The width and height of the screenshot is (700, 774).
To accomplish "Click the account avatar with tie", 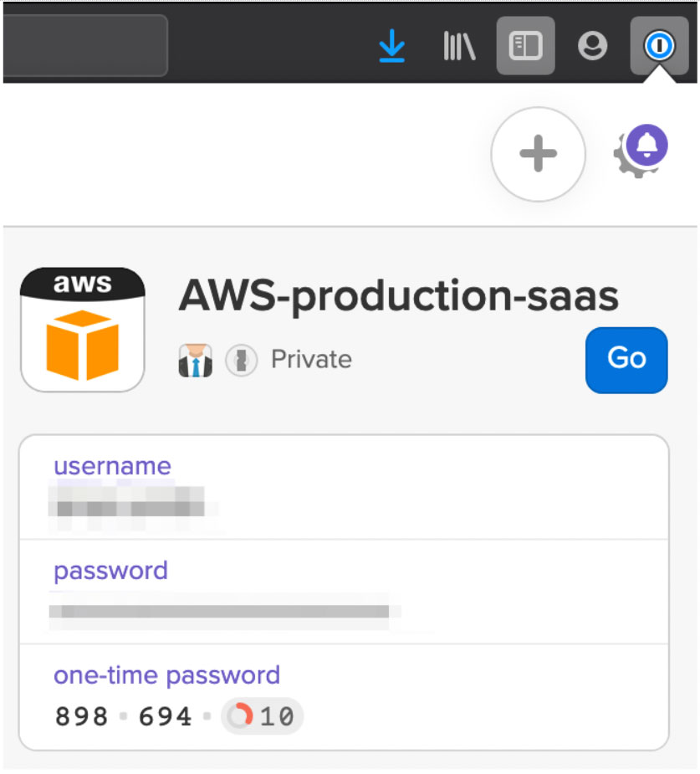I will (196, 361).
